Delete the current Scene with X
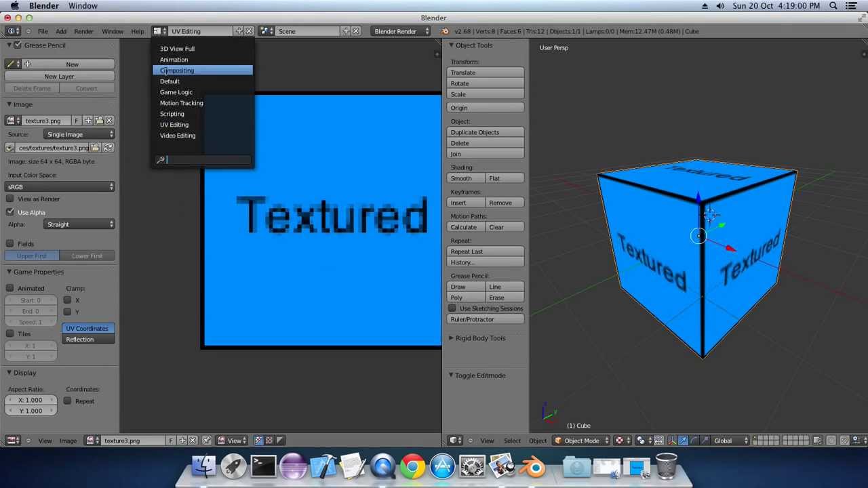This screenshot has width=868, height=488. point(355,31)
